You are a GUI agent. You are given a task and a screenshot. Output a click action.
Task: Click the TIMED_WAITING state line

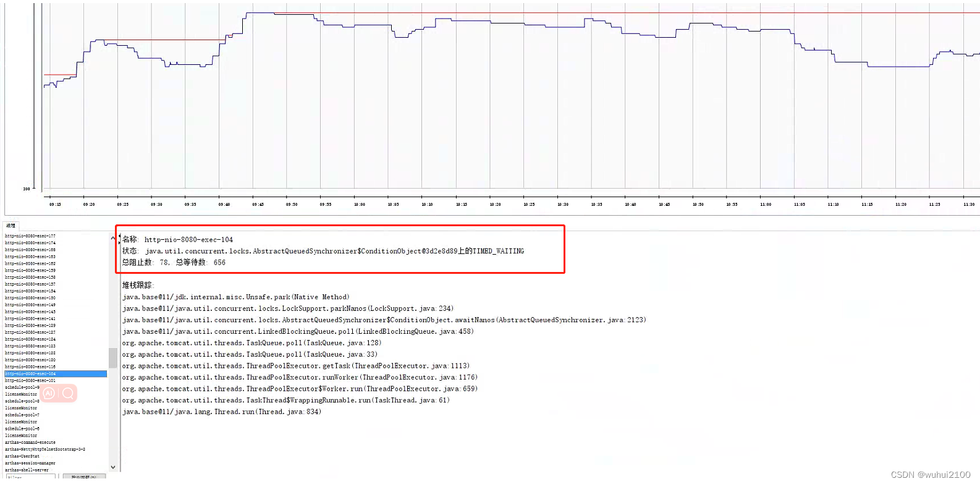click(323, 251)
